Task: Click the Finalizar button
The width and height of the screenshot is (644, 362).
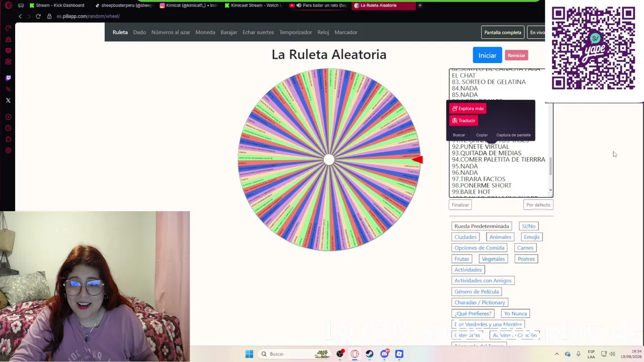Action: click(x=460, y=205)
